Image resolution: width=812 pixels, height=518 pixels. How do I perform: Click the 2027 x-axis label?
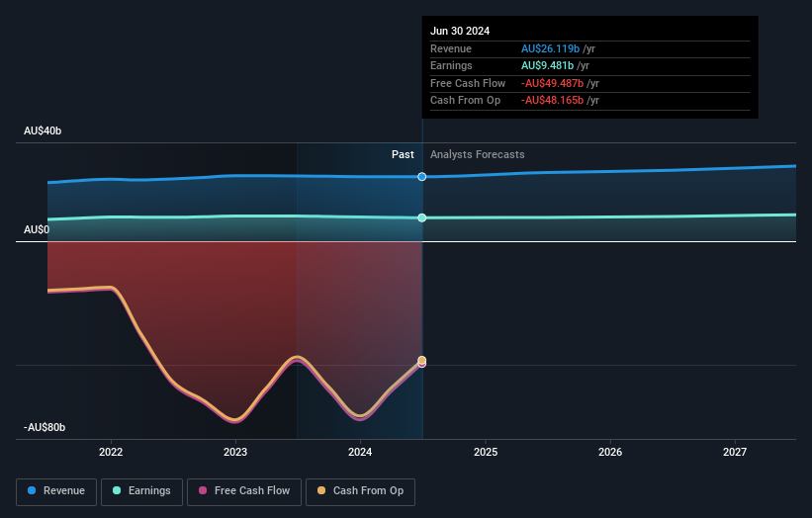pos(735,453)
